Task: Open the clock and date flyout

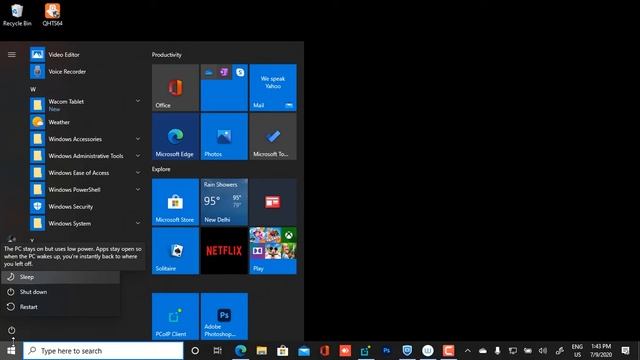Action: click(601, 351)
